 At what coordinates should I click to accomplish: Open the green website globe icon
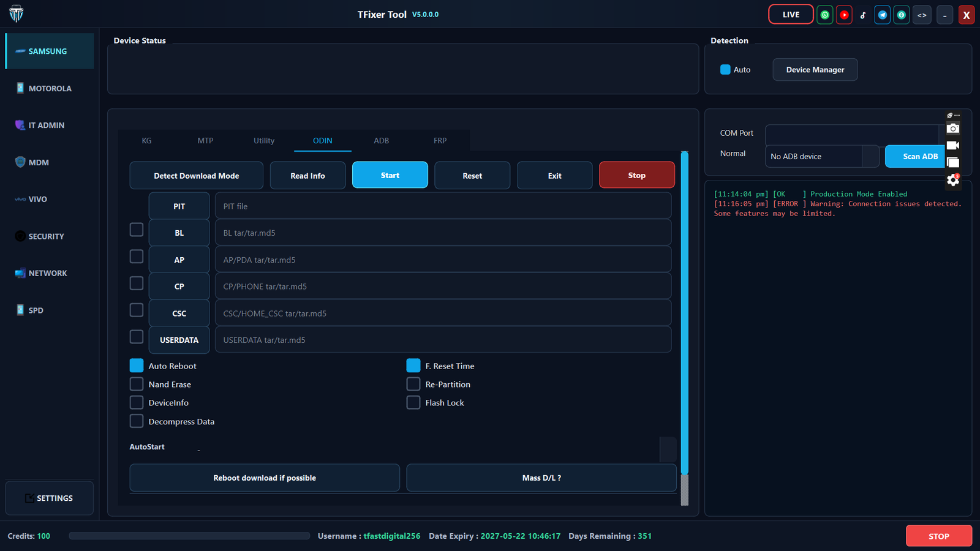point(902,15)
